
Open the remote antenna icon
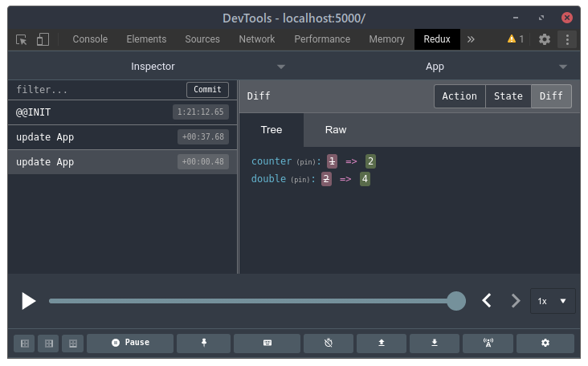(488, 344)
